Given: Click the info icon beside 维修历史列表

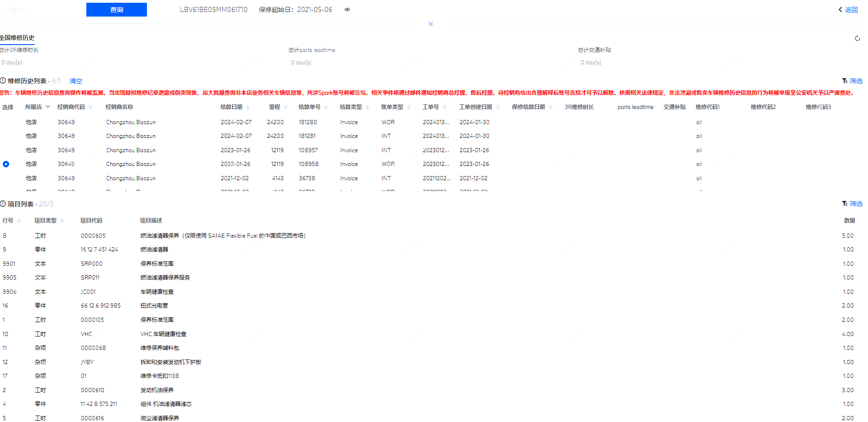Looking at the screenshot, I should 3,81.
